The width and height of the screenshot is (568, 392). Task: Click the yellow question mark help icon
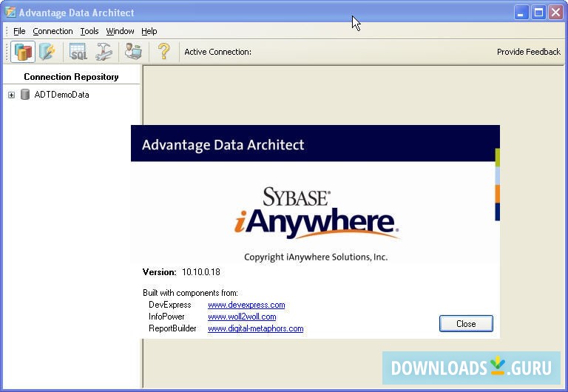click(163, 52)
